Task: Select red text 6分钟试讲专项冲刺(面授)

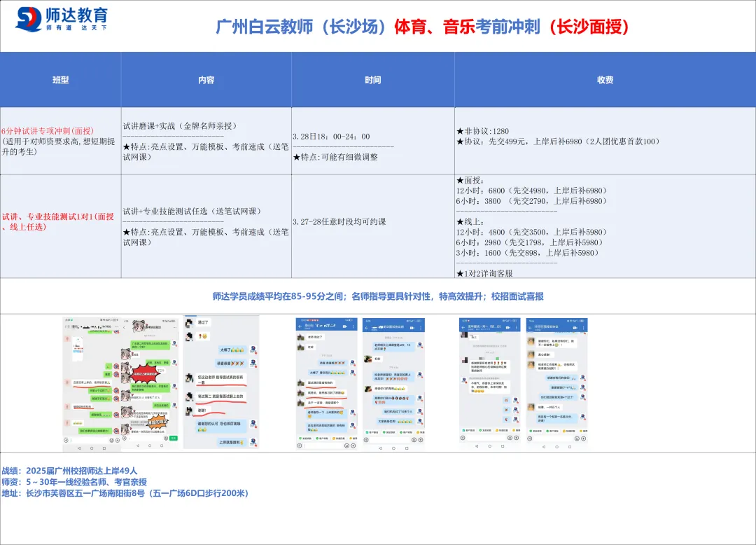Action: pyautogui.click(x=48, y=131)
